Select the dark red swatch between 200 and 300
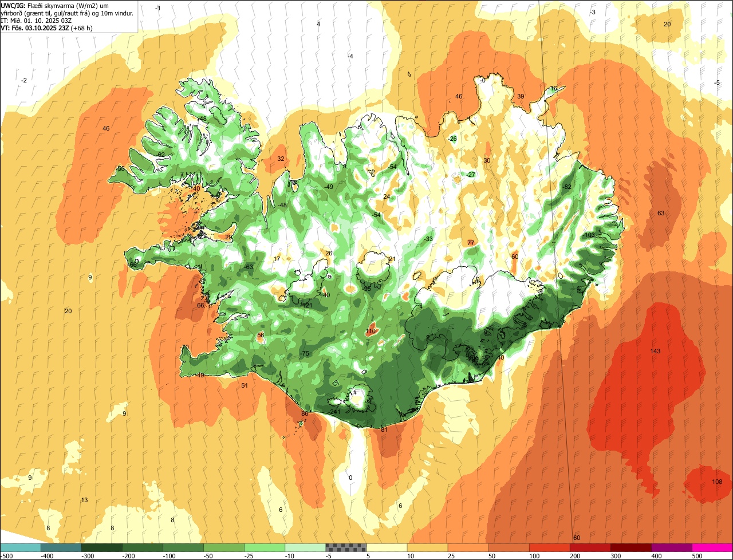The image size is (733, 560). click(590, 547)
